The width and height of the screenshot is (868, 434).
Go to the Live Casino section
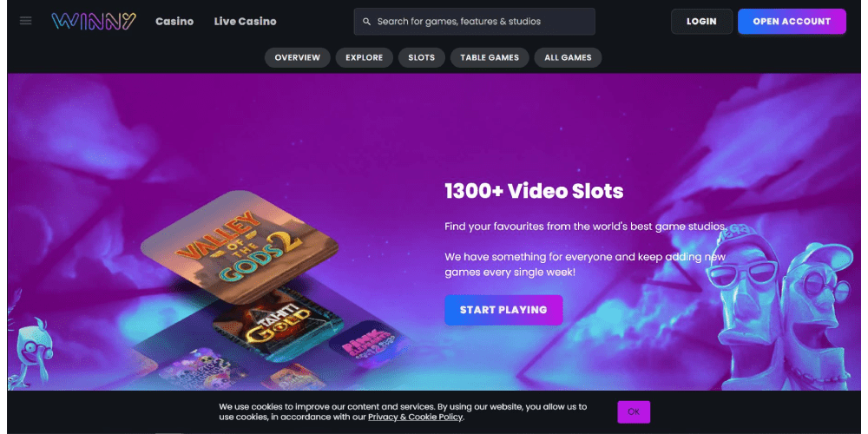(246, 22)
